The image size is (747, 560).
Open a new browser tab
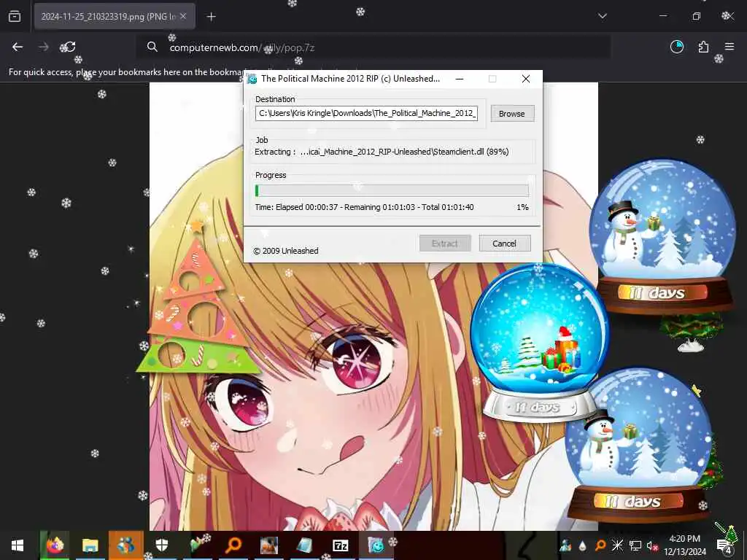(x=211, y=17)
